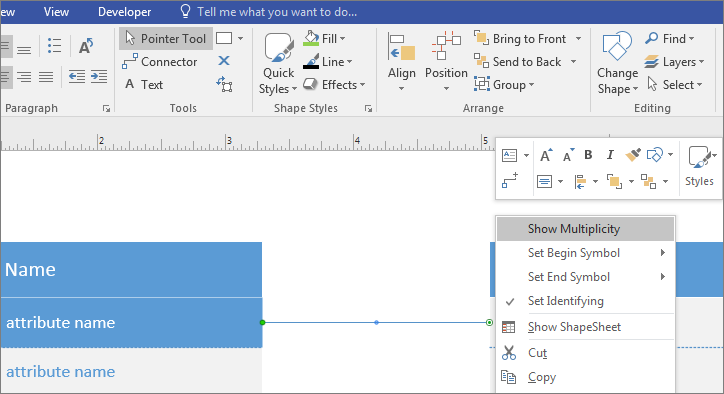
Task: Open Styles in mini toolbar
Action: coord(700,167)
